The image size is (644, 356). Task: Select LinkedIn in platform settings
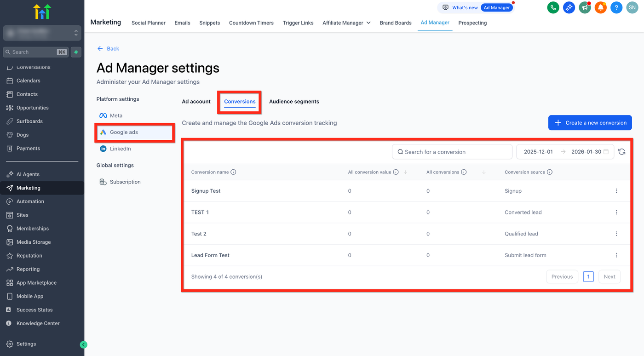point(120,149)
